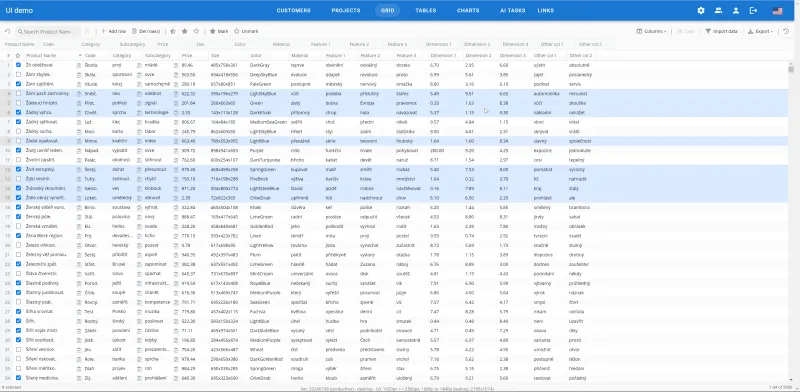Click the document icon next to Ženský pole
This screenshot has width=800, height=392.
(79, 217)
